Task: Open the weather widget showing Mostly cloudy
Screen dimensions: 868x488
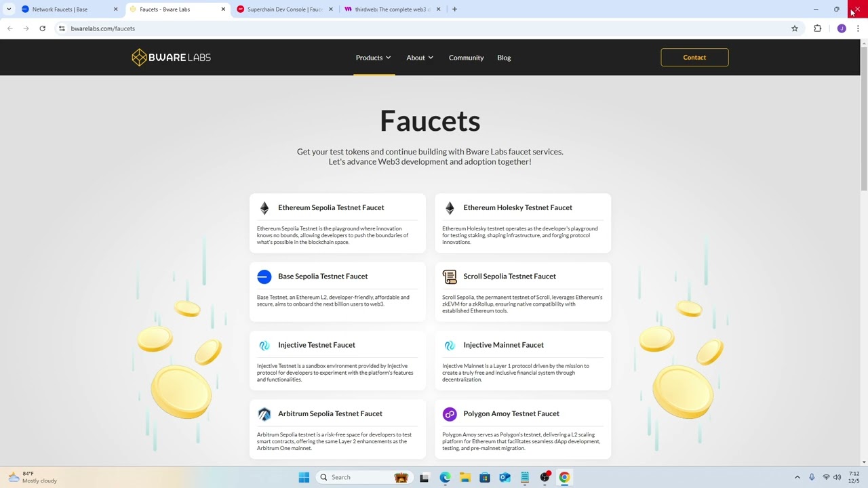Action: (33, 477)
